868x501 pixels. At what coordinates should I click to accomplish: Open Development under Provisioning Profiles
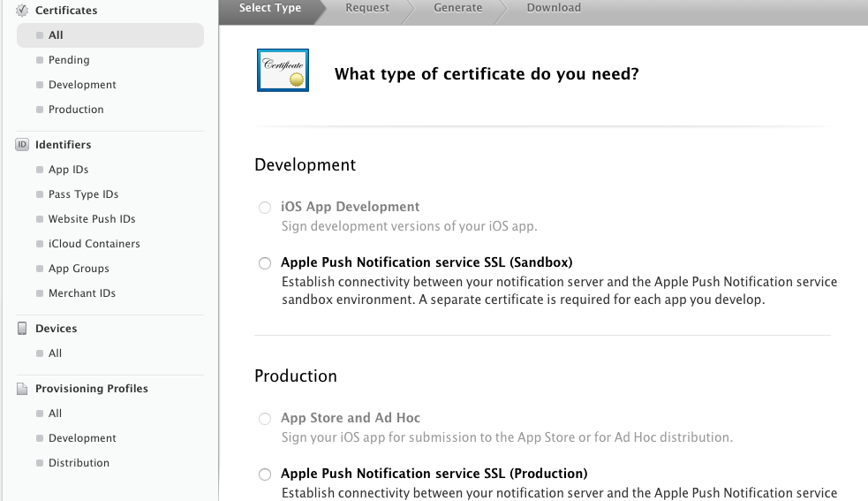(82, 438)
